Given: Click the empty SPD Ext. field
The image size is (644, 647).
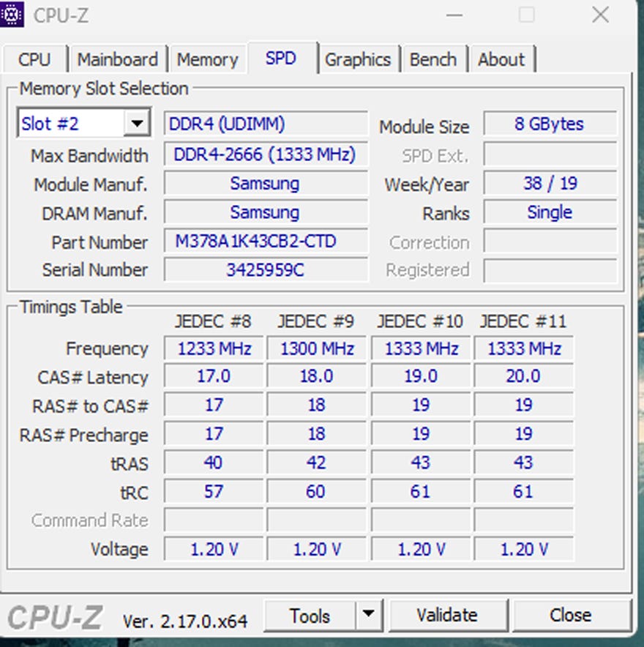Looking at the screenshot, I should click(x=550, y=154).
